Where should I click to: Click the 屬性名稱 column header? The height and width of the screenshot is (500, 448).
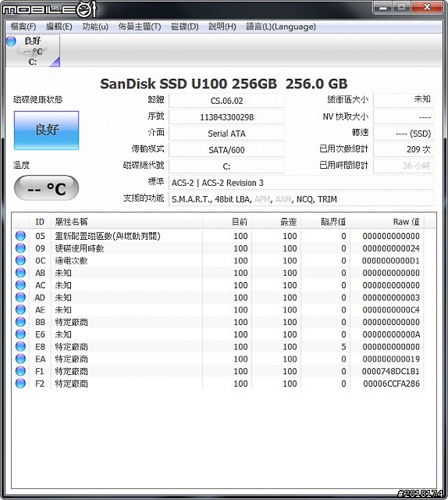tap(126, 222)
